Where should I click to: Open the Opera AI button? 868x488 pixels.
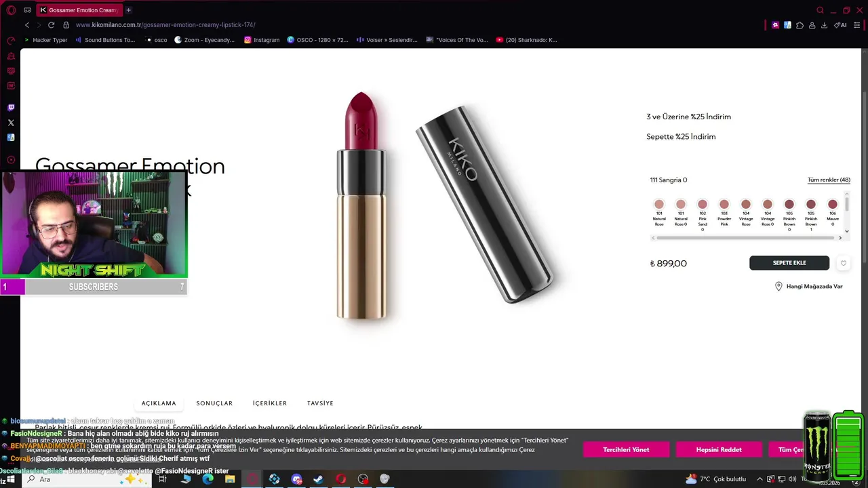coord(841,25)
